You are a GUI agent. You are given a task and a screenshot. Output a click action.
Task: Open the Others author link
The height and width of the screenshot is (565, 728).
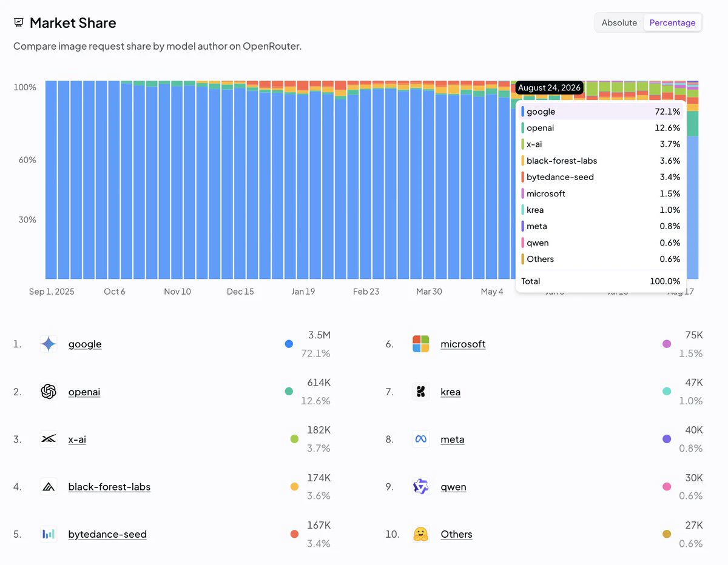coord(456,534)
